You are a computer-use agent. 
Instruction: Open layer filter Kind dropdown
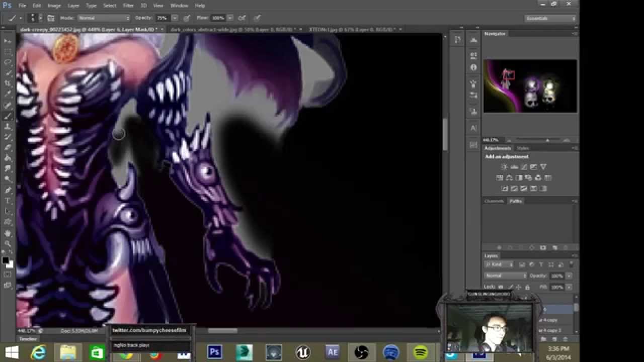click(500, 264)
